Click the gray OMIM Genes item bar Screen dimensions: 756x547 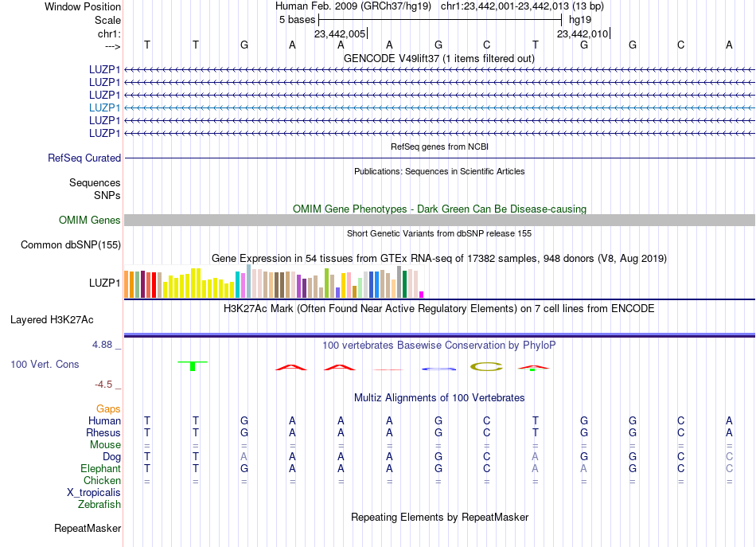pyautogui.click(x=439, y=220)
